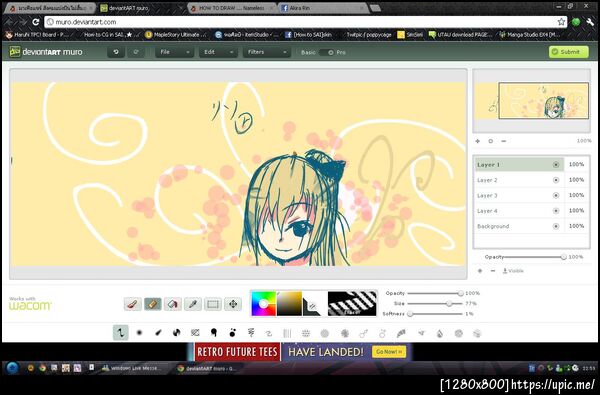Pick the dotted grid halftone brush

tap(306, 333)
